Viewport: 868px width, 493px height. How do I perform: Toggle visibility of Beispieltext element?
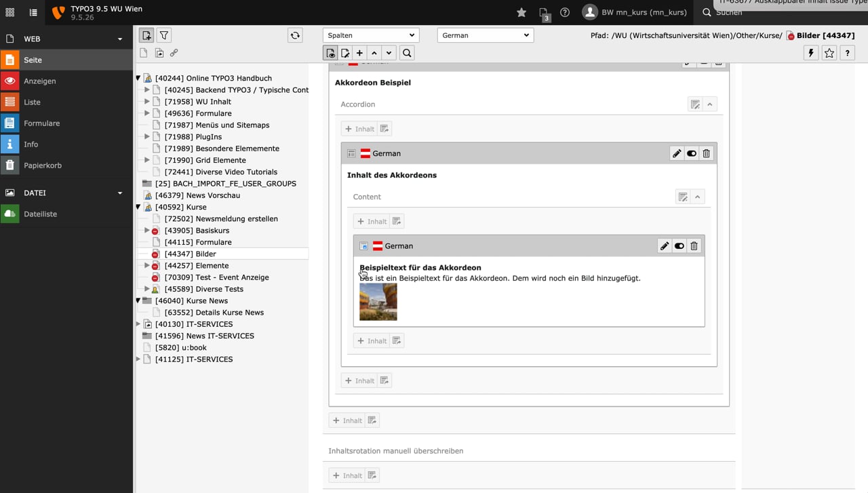679,245
